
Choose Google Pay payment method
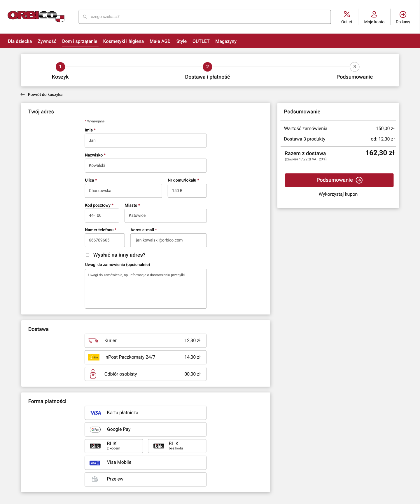click(x=145, y=429)
